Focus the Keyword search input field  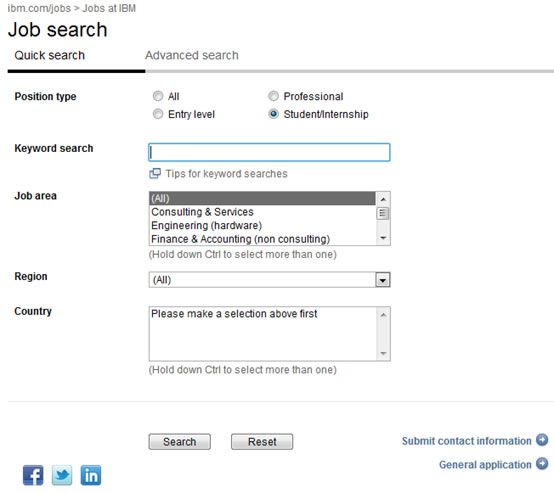[269, 152]
